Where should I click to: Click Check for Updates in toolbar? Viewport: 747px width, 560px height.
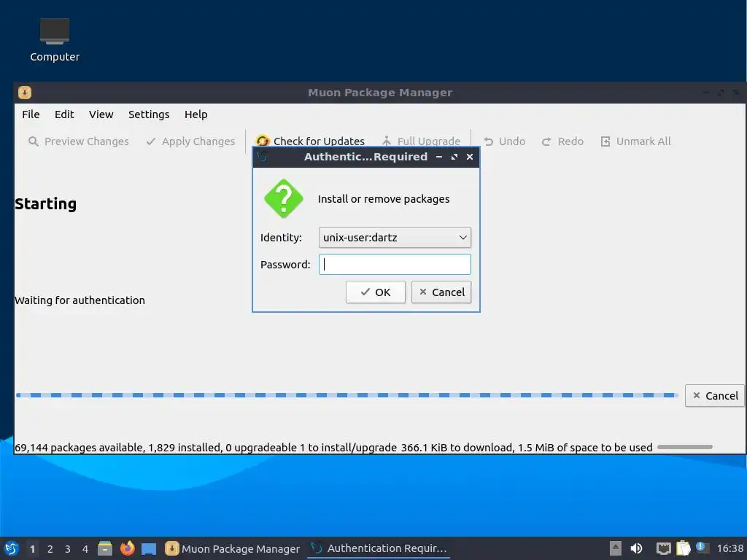point(310,141)
